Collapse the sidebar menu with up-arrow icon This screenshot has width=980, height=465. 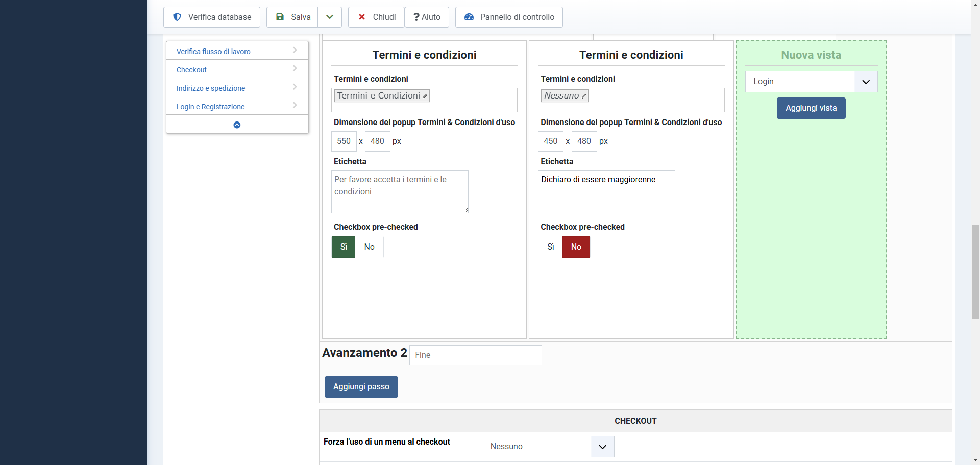(237, 125)
